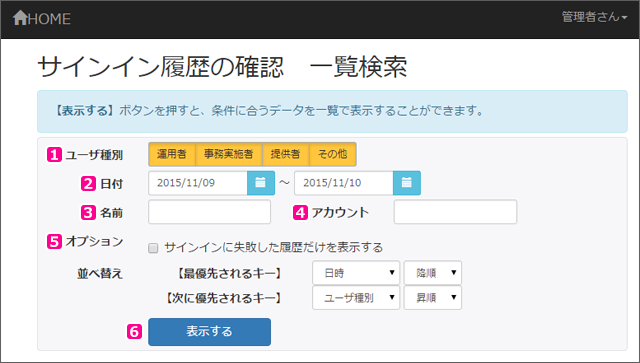This screenshot has width=640, height=363.
Task: Focus the アカウント input field
Action: [455, 212]
